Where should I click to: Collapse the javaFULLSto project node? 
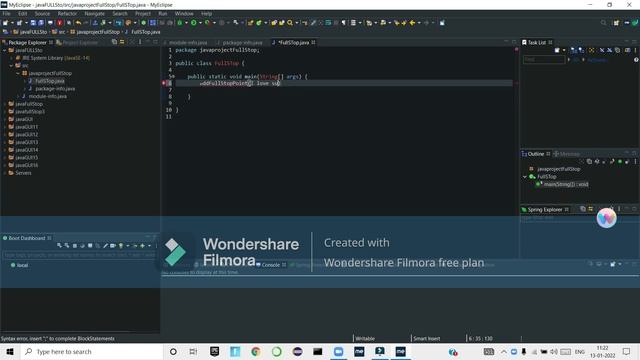point(4,50)
